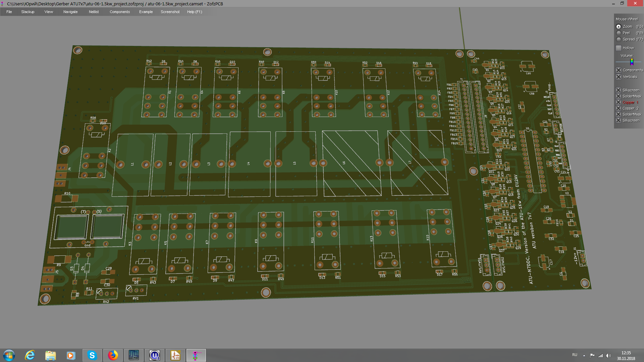The height and width of the screenshot is (362, 644).
Task: Open Firefox from the taskbar
Action: point(113,355)
